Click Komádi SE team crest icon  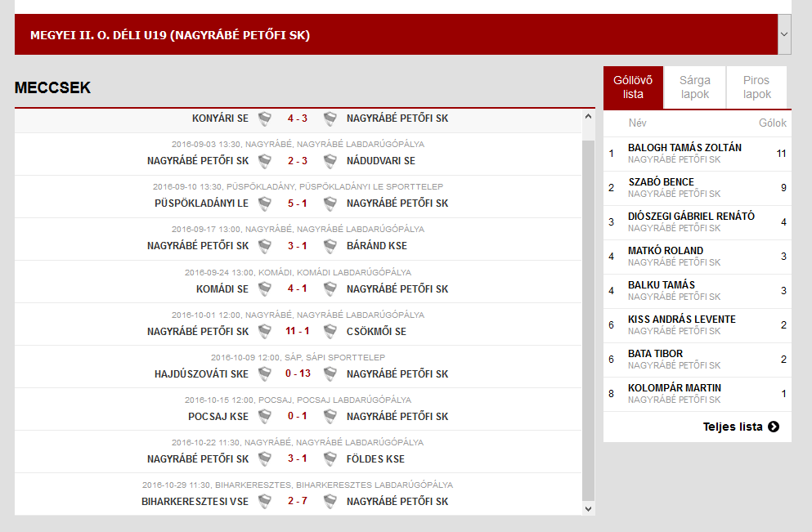(x=265, y=288)
